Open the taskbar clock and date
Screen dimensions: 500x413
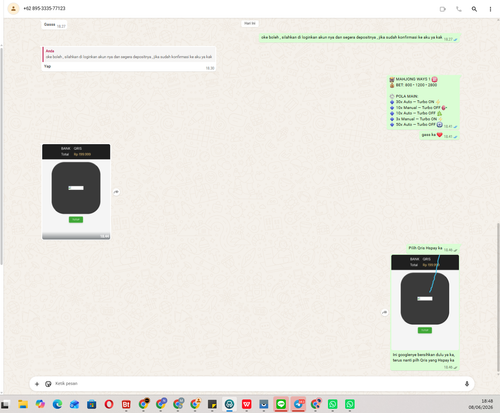(x=480, y=404)
